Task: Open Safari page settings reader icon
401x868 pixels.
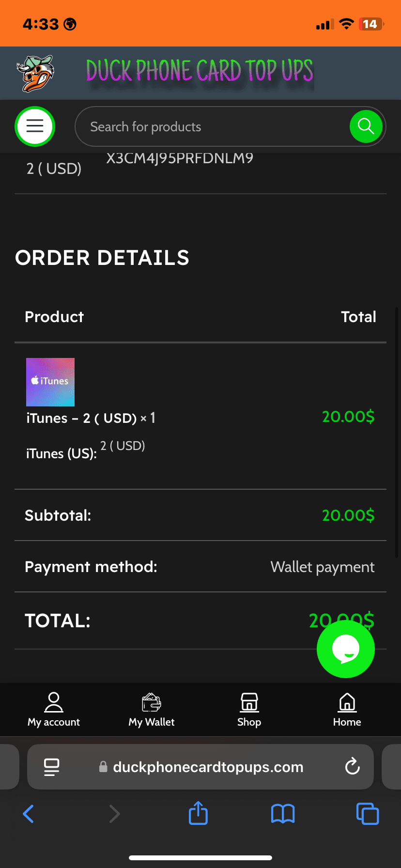Action: click(51, 767)
